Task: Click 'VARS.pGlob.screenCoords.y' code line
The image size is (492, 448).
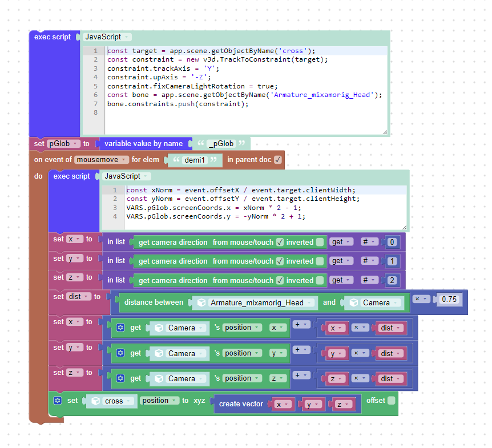Action: [216, 216]
